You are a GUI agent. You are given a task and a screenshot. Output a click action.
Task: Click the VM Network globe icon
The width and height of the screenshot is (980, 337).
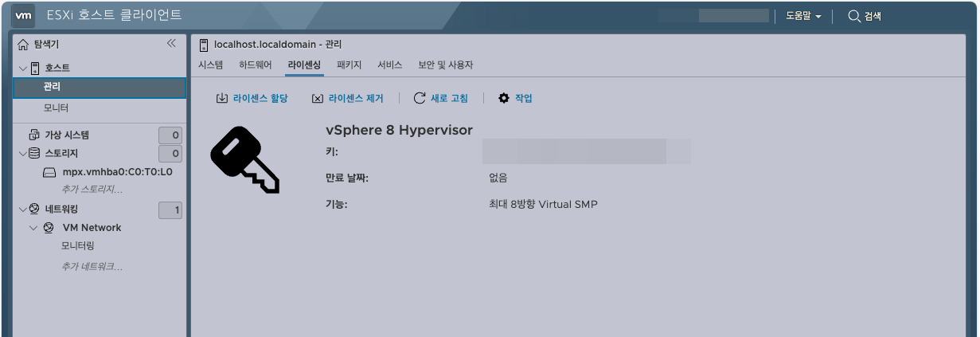pyautogui.click(x=49, y=228)
